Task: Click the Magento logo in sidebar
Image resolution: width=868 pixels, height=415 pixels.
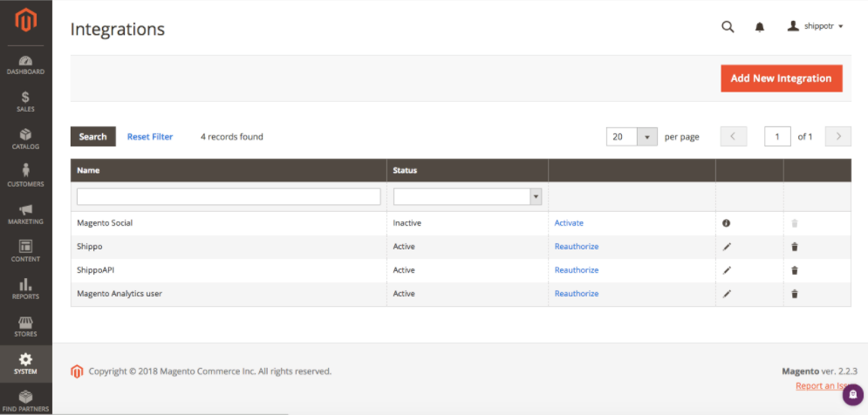Action: pos(26,20)
